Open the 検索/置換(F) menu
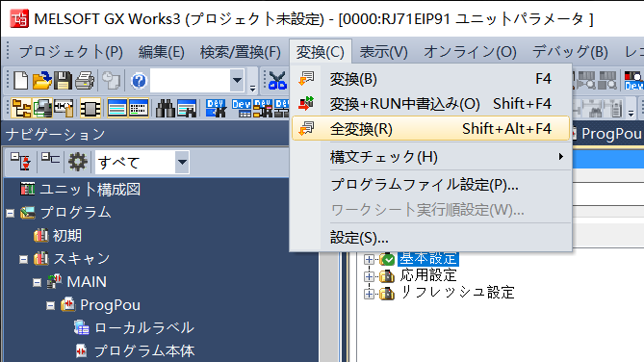The image size is (644, 362). click(241, 52)
